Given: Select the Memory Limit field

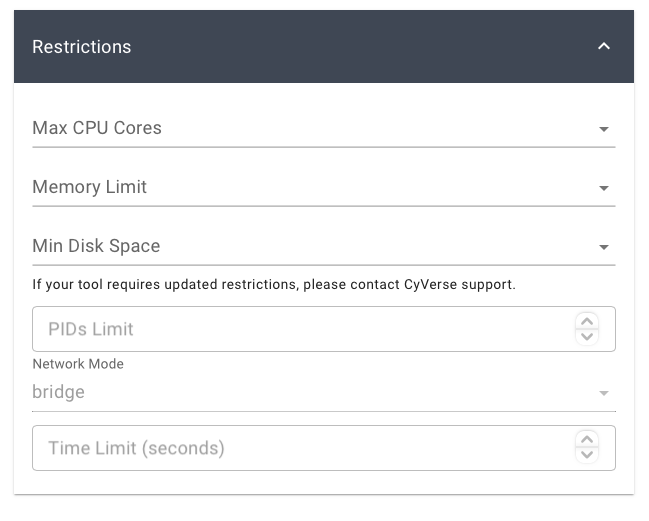Looking at the screenshot, I should pyautogui.click(x=300, y=187).
